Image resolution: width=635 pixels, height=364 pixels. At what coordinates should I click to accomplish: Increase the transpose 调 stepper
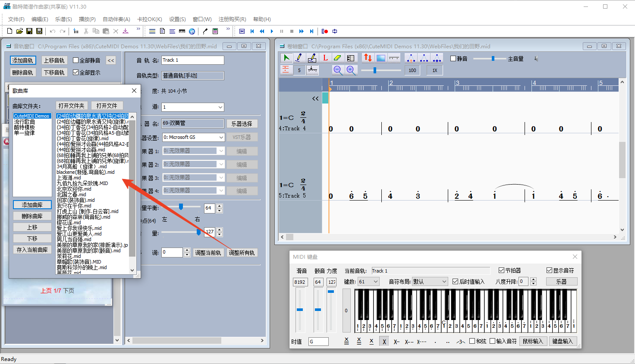tap(187, 250)
